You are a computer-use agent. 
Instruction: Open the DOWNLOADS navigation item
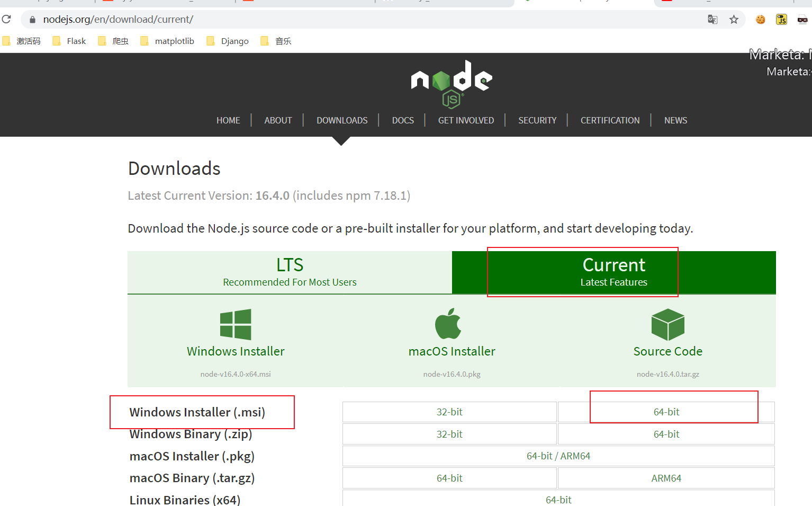[x=342, y=120]
